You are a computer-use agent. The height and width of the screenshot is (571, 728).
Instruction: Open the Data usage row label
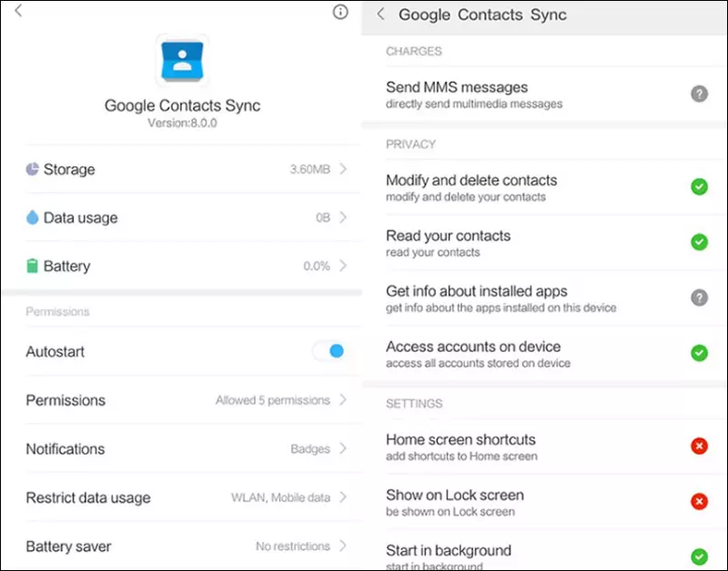coord(80,217)
